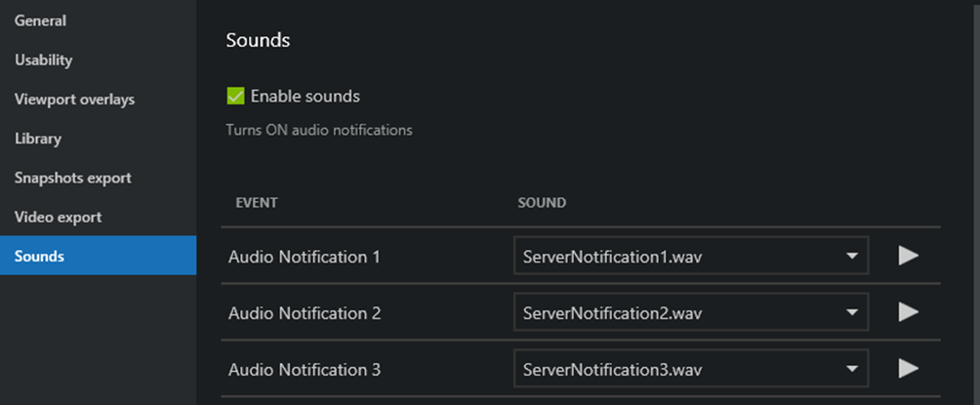Switch to Viewport overlays settings
This screenshot has width=980, height=405.
pos(74,100)
